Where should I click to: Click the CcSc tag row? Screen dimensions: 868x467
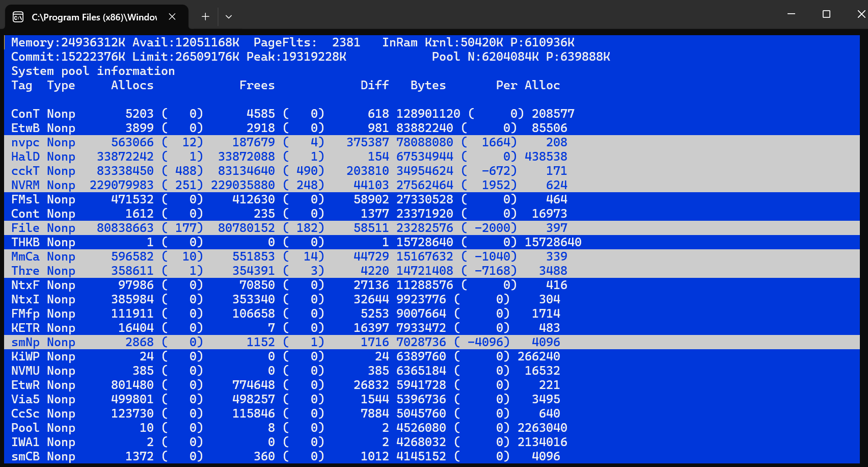432,413
